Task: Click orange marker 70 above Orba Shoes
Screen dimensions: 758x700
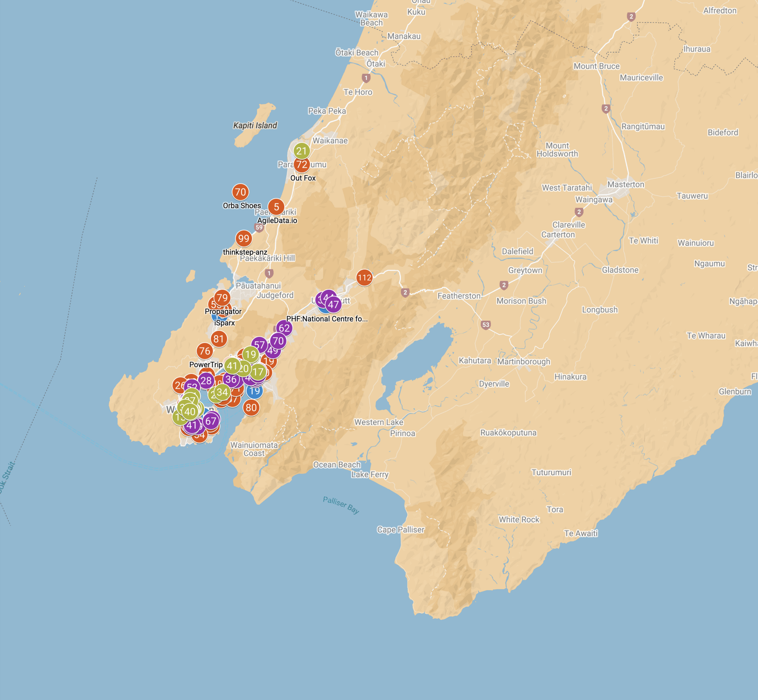Action: [240, 192]
